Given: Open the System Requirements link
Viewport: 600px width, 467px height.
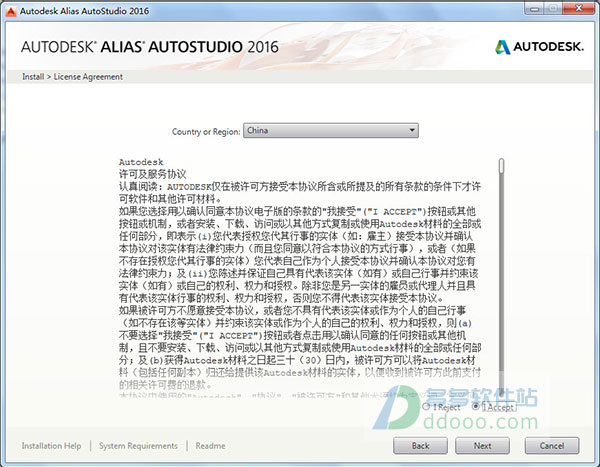Looking at the screenshot, I should pyautogui.click(x=138, y=446).
